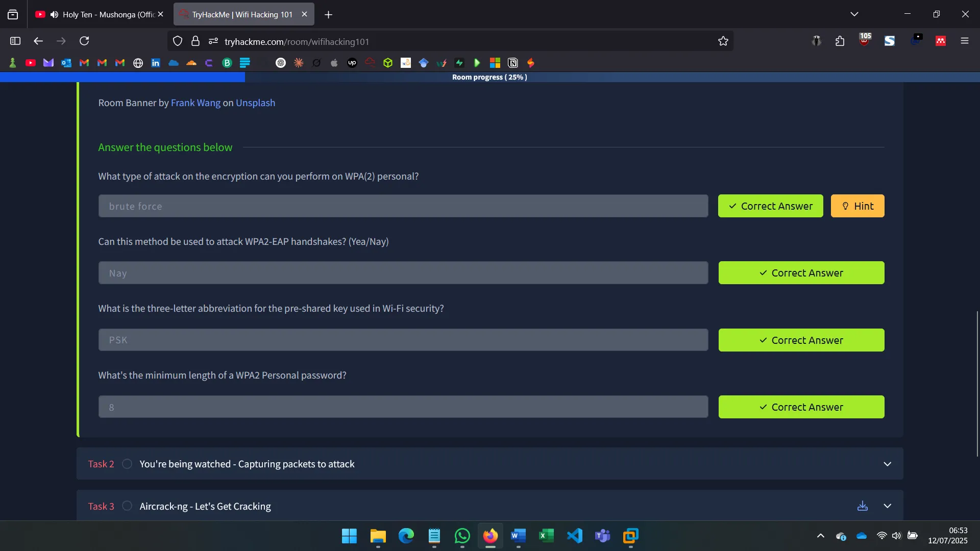Click the Room progress 25% bar
Viewport: 980px width, 551px height.
point(489,77)
